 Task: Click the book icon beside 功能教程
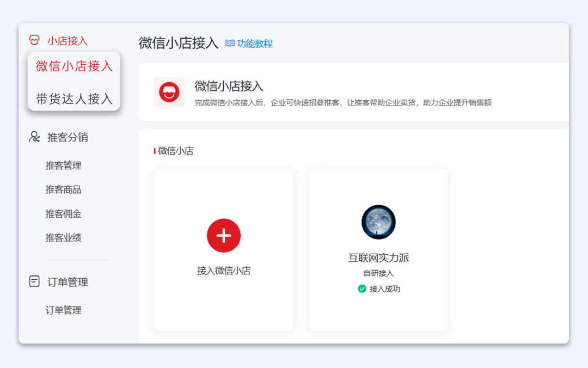click(231, 43)
